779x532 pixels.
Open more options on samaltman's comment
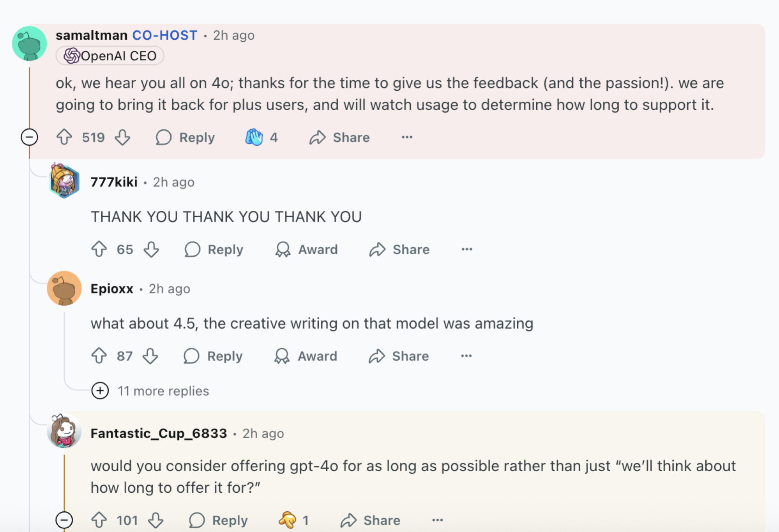[407, 137]
